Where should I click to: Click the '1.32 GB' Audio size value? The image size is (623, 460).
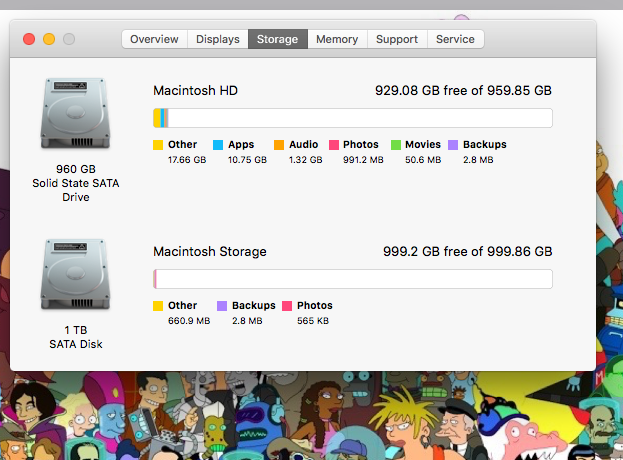click(306, 160)
